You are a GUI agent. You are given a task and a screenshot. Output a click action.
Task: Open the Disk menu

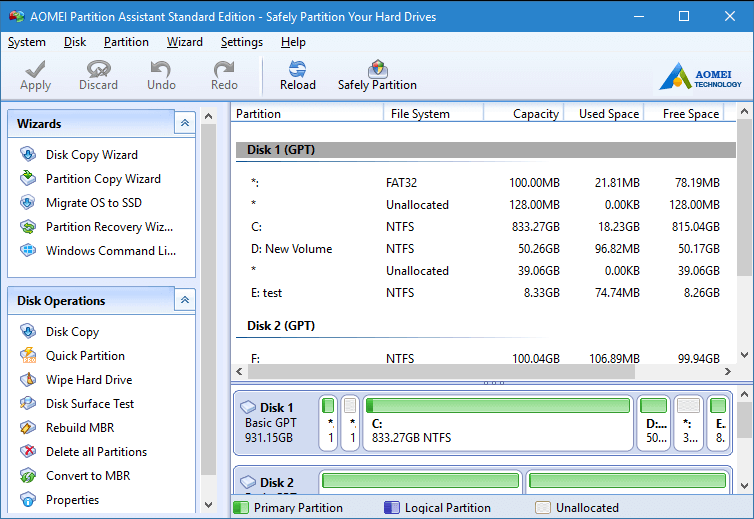75,42
